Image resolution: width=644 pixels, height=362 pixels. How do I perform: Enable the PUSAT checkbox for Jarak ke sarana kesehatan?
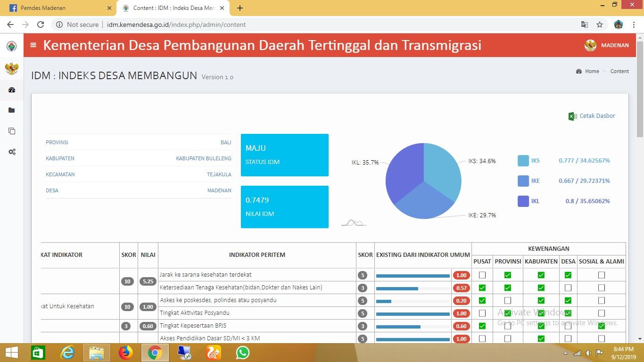click(x=482, y=275)
